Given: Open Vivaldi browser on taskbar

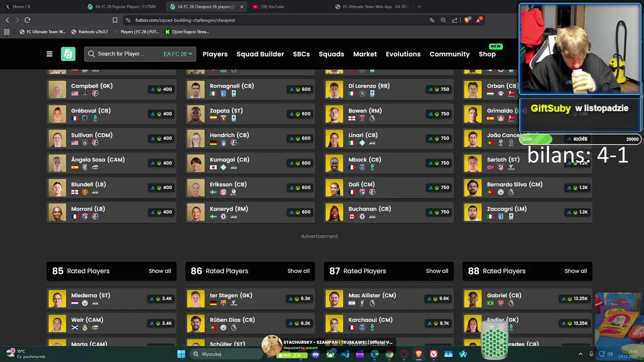Looking at the screenshot, I should 434,354.
